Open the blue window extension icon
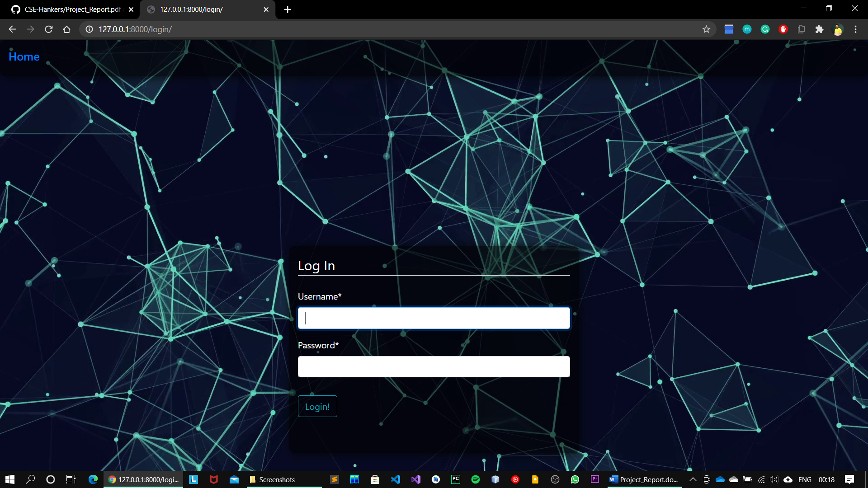Viewport: 868px width, 488px height. (729, 29)
